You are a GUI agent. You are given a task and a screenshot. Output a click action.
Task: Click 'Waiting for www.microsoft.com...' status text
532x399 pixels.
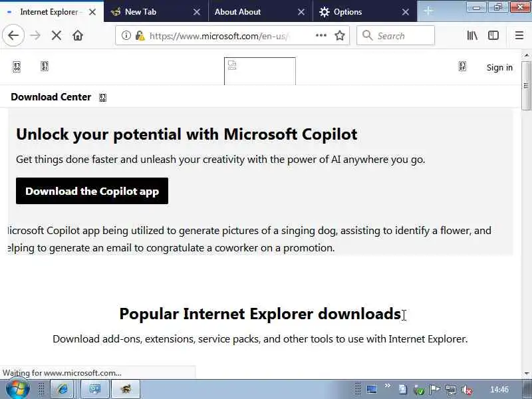click(62, 373)
